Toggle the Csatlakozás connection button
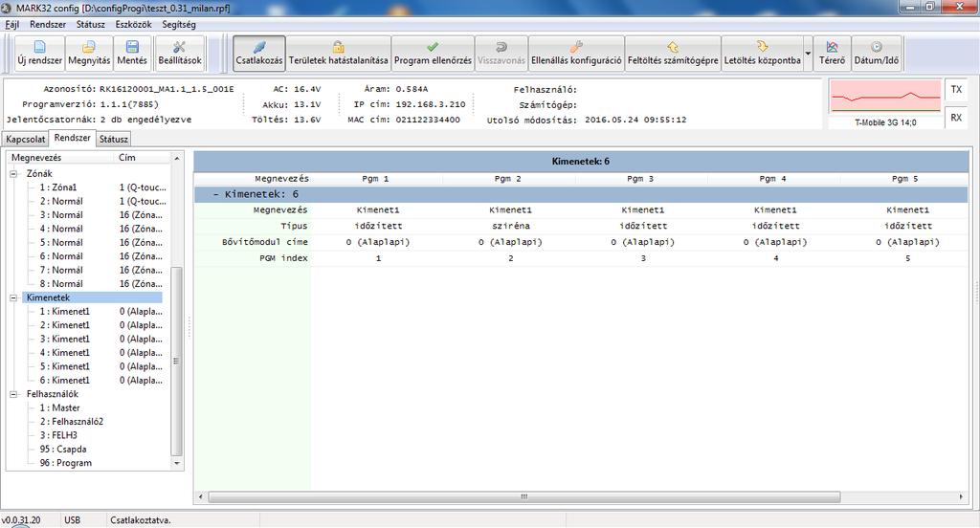Image resolution: width=980 pixels, height=528 pixels. [259, 54]
